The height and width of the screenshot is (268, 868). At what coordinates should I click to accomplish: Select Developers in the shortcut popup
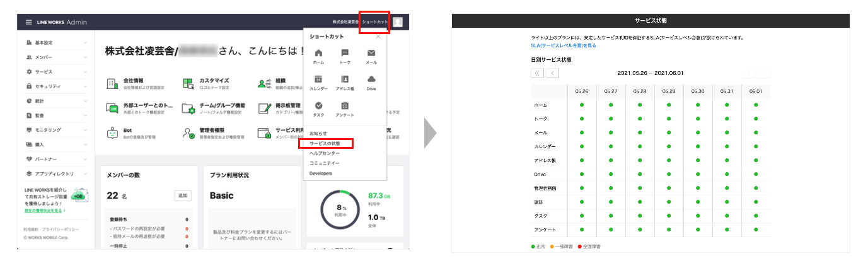pos(321,173)
